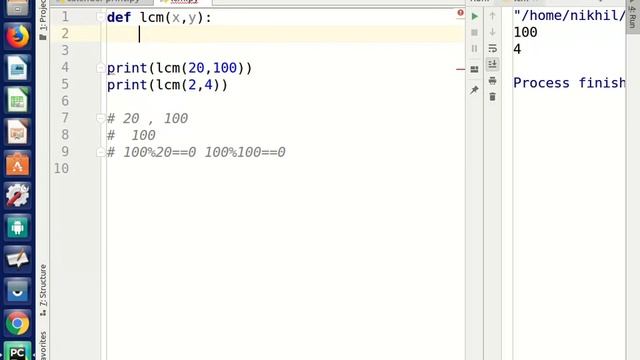Open Ubuntu Software from dock
Image resolution: width=640 pixels, height=360 pixels.
tap(17, 164)
